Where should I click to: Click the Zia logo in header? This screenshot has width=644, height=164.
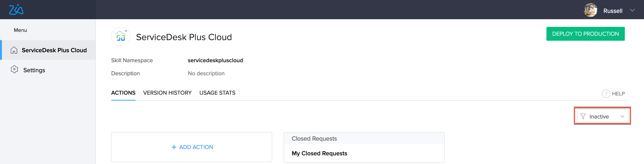(x=16, y=10)
